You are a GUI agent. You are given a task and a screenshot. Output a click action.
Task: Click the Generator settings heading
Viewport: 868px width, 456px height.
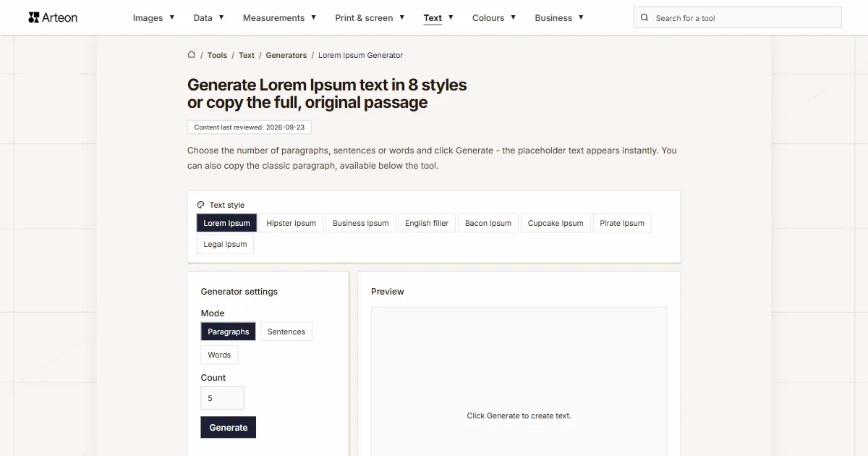tap(239, 292)
